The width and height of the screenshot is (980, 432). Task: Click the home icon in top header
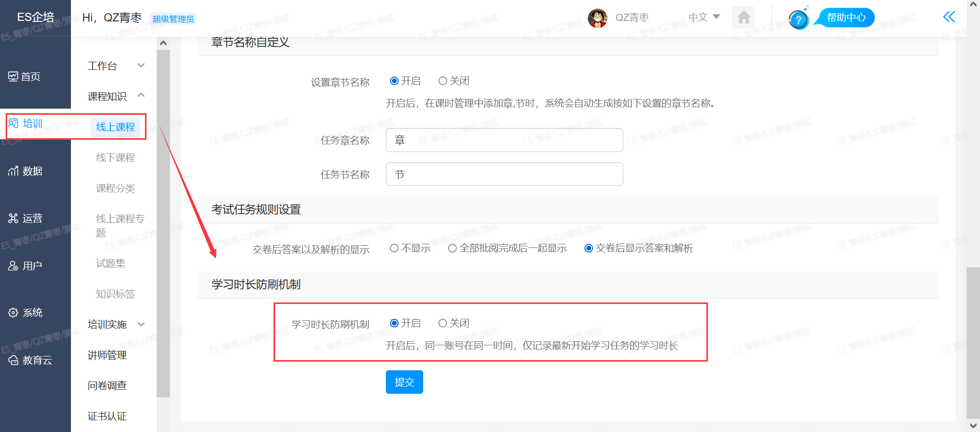[743, 18]
